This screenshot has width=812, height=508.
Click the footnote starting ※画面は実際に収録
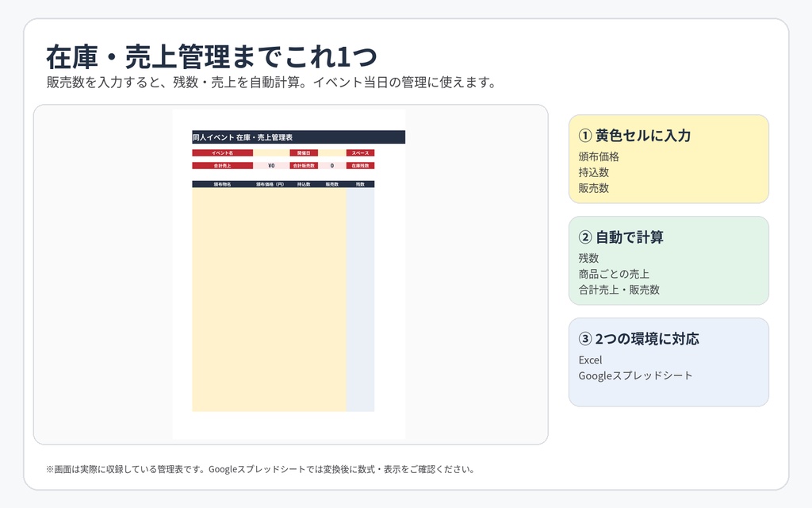click(x=260, y=469)
